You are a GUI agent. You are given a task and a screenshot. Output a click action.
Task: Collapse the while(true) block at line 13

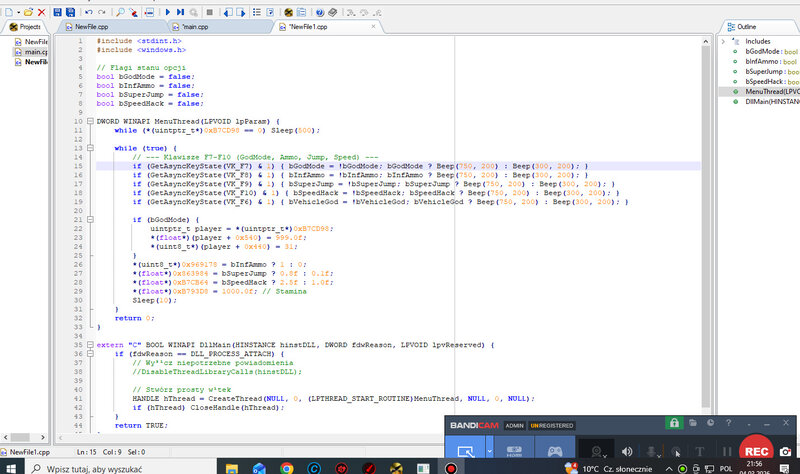[x=88, y=147]
